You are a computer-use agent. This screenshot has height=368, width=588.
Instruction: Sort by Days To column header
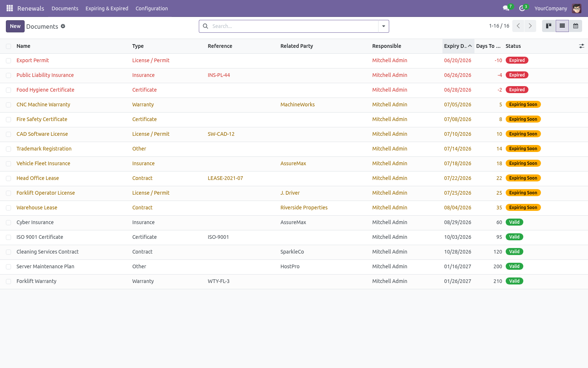[488, 46]
